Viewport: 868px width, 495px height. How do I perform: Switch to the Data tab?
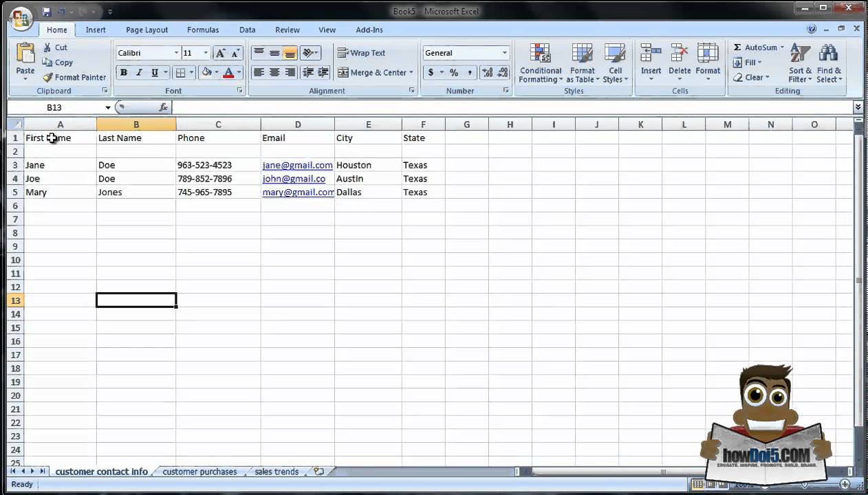(x=248, y=30)
